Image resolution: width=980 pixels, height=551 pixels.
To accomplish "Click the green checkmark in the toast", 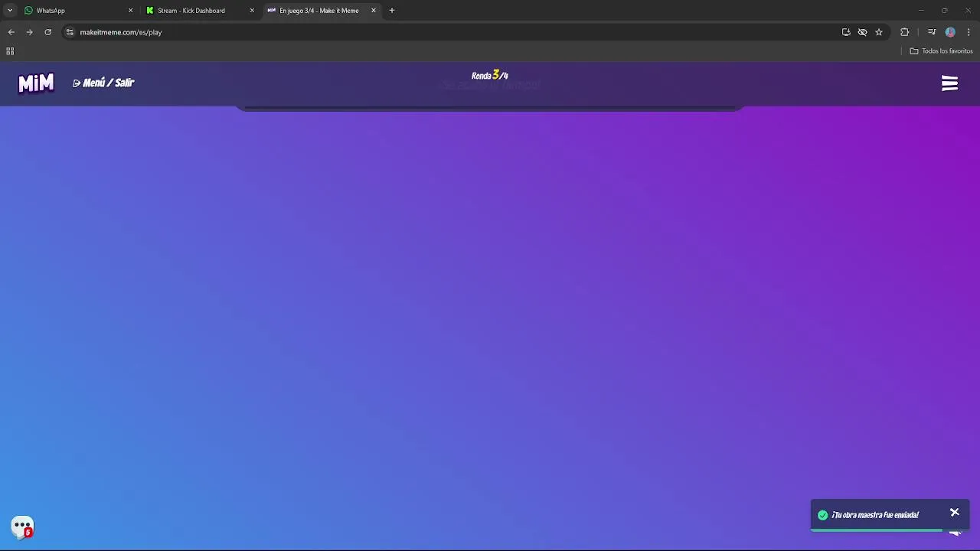I will (823, 515).
